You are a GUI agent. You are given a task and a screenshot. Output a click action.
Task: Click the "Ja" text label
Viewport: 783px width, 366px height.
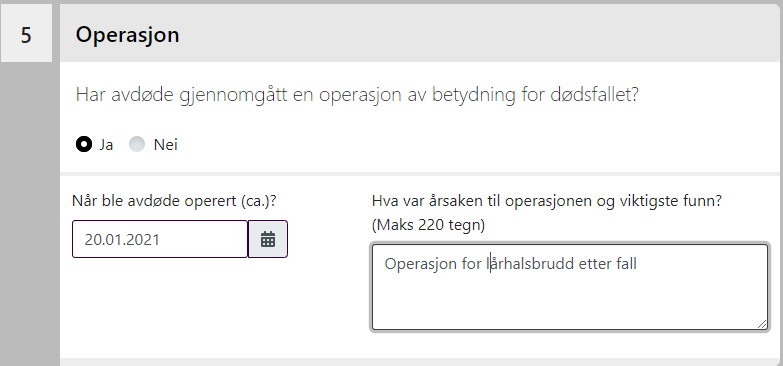point(106,145)
